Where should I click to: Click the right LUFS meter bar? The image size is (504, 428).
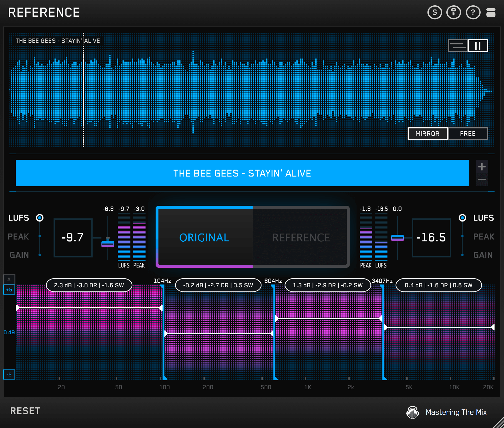pyautogui.click(x=381, y=237)
